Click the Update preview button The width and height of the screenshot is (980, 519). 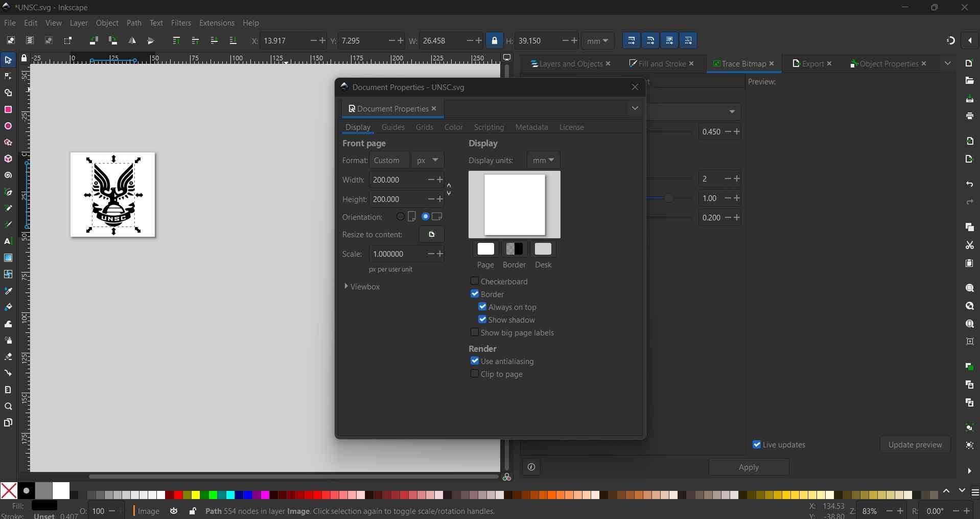click(x=915, y=444)
